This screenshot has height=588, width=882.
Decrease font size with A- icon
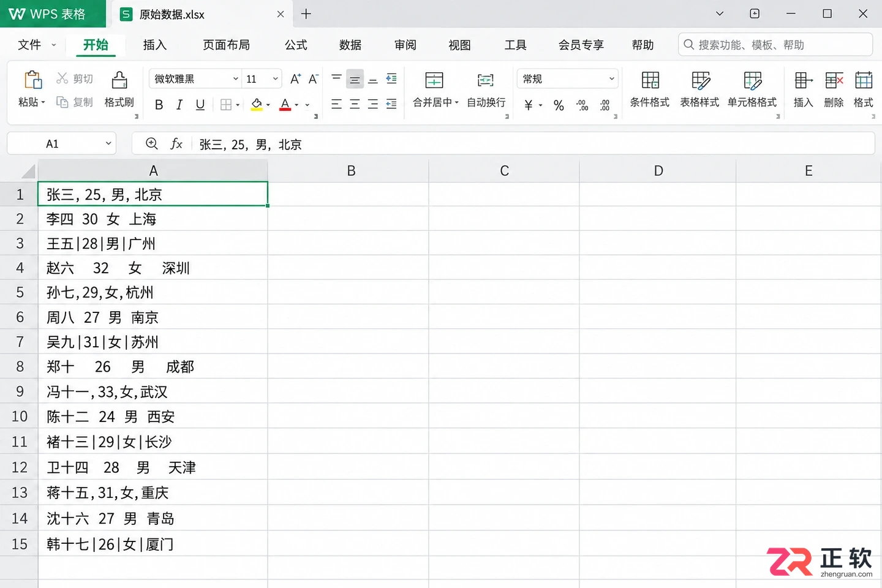click(x=313, y=79)
